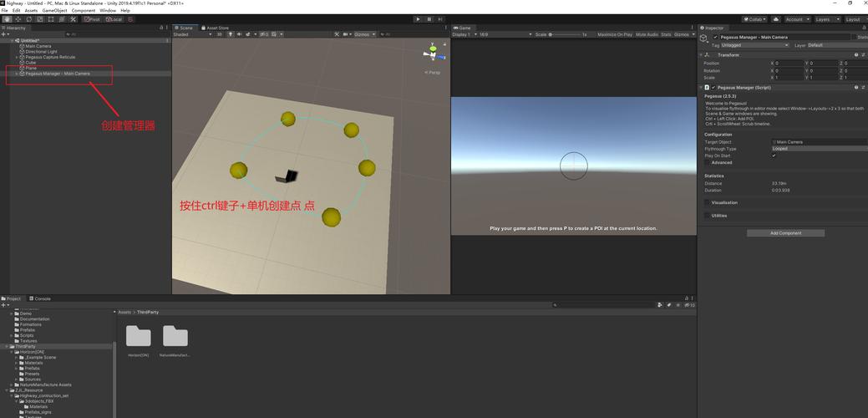
Task: Open the Account dropdown
Action: [797, 19]
